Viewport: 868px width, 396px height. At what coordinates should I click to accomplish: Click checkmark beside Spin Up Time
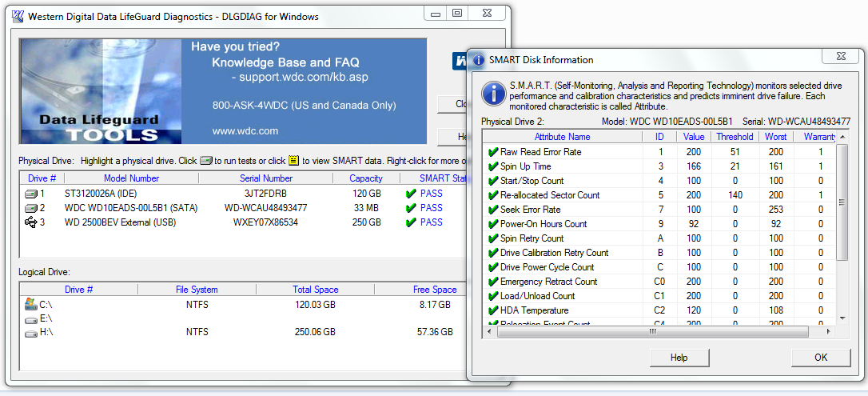492,166
